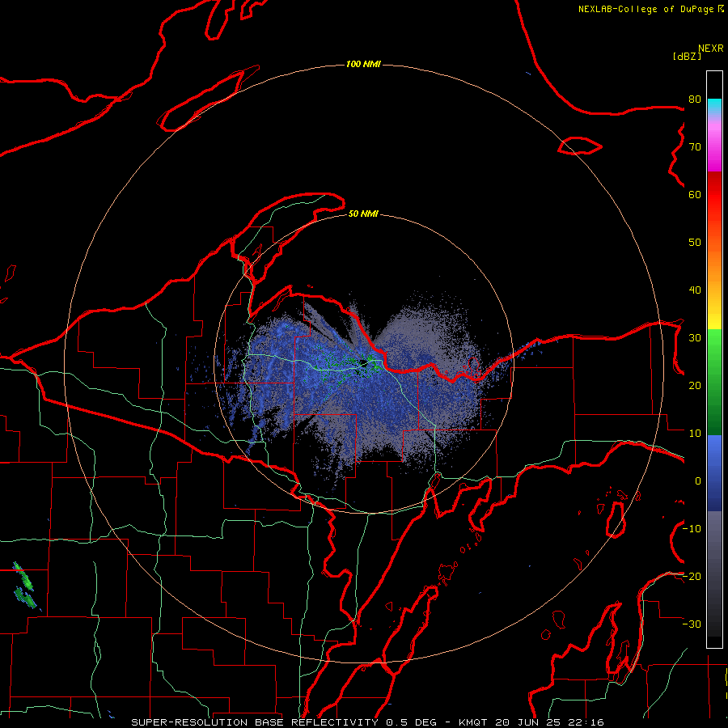728x728 pixels.
Task: Click the NEXR label above the color scale
Action: point(710,49)
